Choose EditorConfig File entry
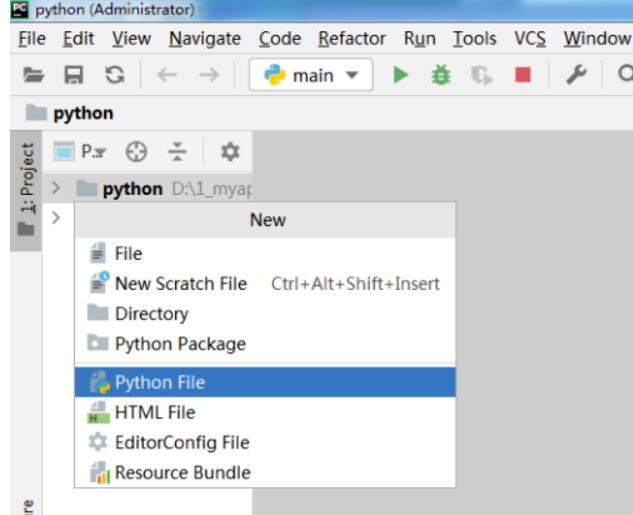 coord(265,442)
